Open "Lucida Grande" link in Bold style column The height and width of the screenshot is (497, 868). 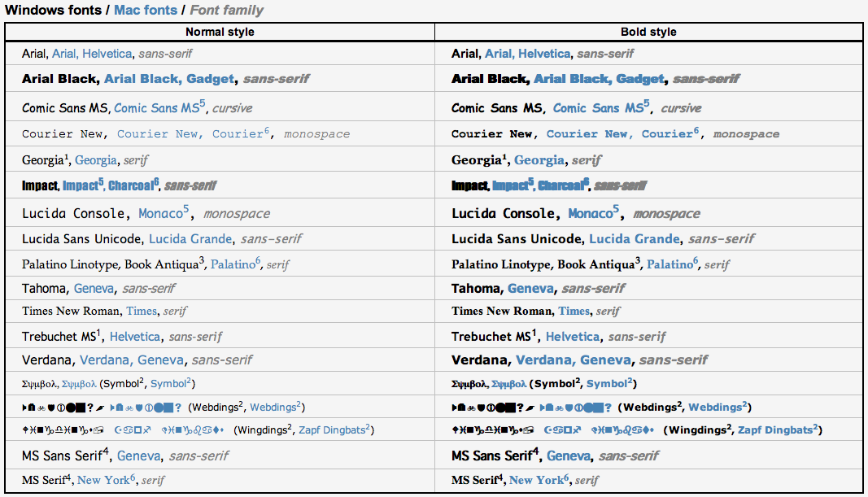[635, 239]
